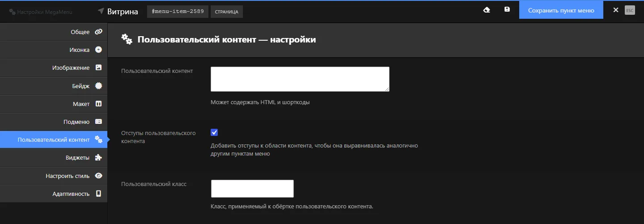
Task: Click the 'Добавить отступы к области контента' description
Action: point(314,149)
